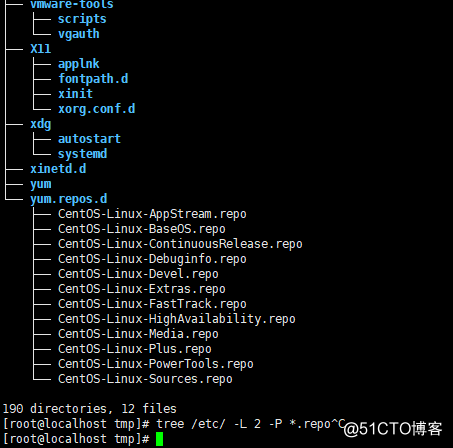The height and width of the screenshot is (448, 453).
Task: Click CentOS-Linux-Devel.repo file name
Action: 138,274
